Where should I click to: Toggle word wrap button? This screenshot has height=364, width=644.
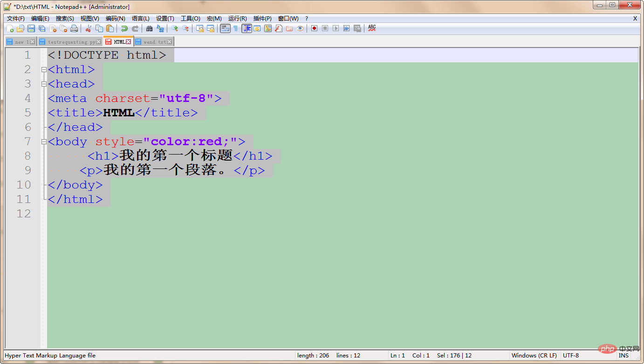[x=226, y=28]
